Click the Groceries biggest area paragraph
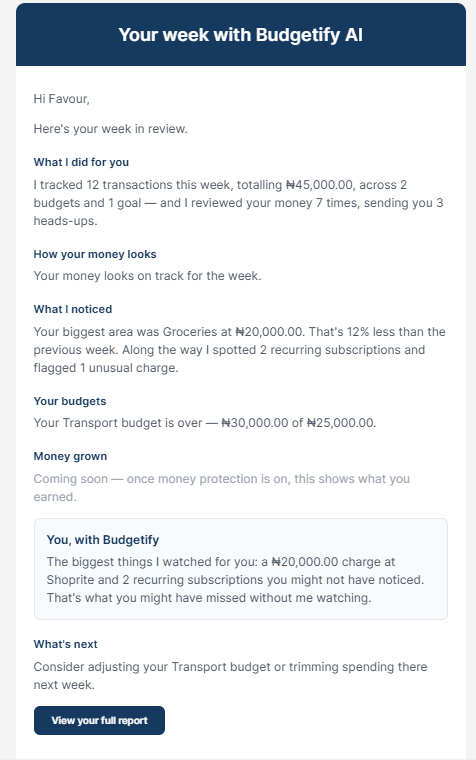The image size is (476, 760). pyautogui.click(x=239, y=350)
